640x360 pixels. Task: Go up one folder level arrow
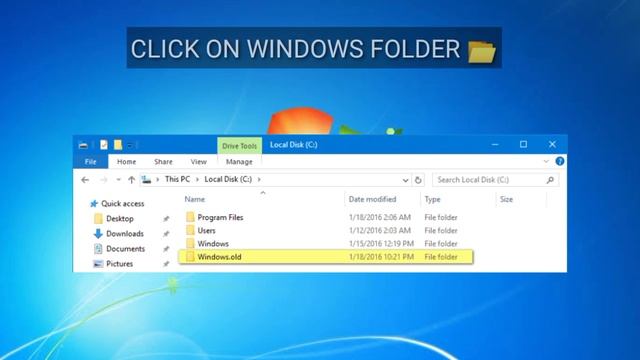pos(131,180)
